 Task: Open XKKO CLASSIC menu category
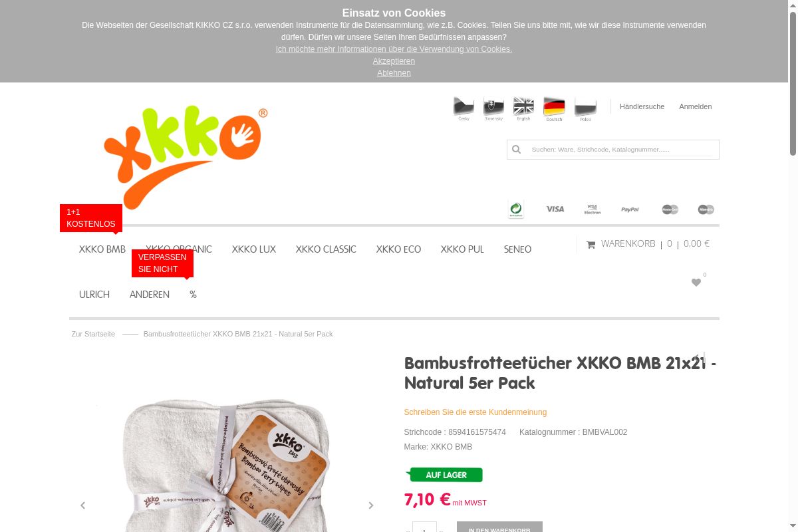tap(326, 249)
